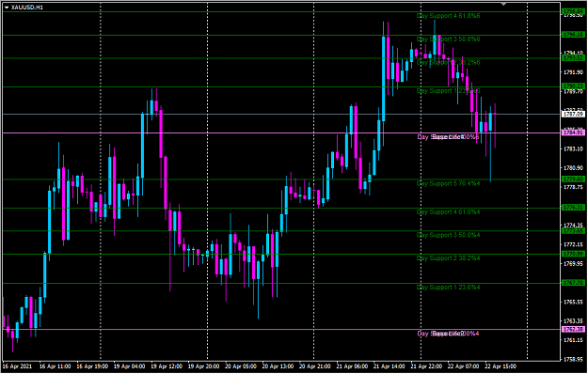Select the green 1776.31 price tag

(573, 208)
